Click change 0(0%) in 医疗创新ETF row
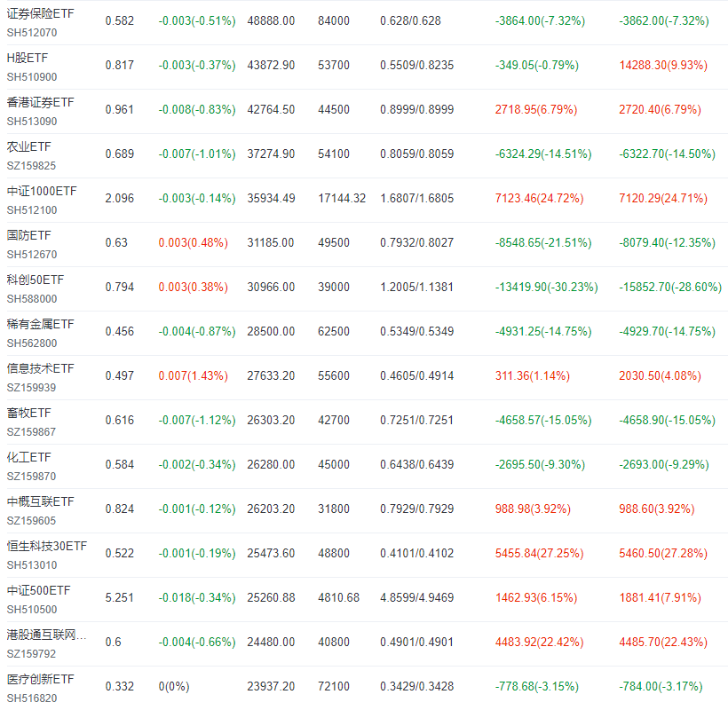728x710 pixels. pyautogui.click(x=174, y=687)
